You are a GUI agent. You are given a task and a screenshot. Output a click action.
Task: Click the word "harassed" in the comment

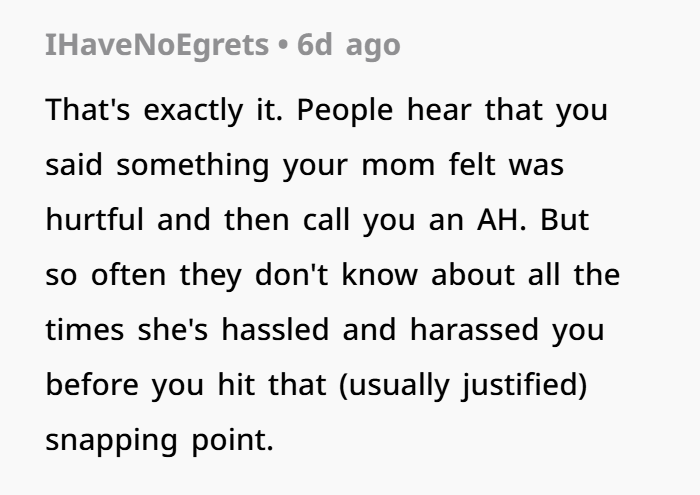474,329
